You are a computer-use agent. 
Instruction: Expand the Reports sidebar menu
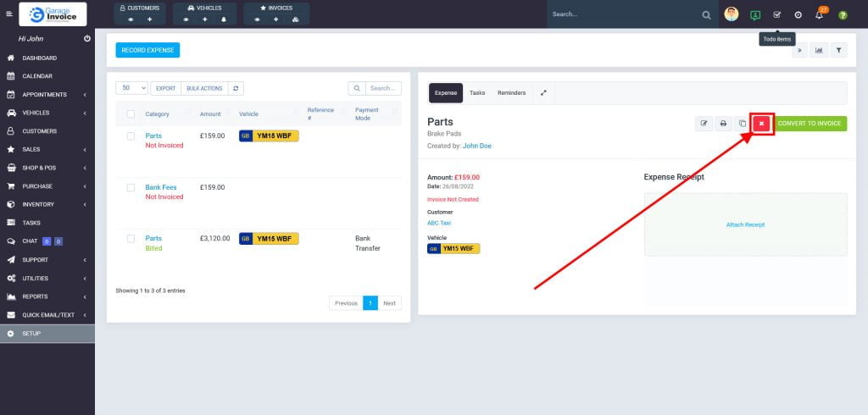point(47,296)
